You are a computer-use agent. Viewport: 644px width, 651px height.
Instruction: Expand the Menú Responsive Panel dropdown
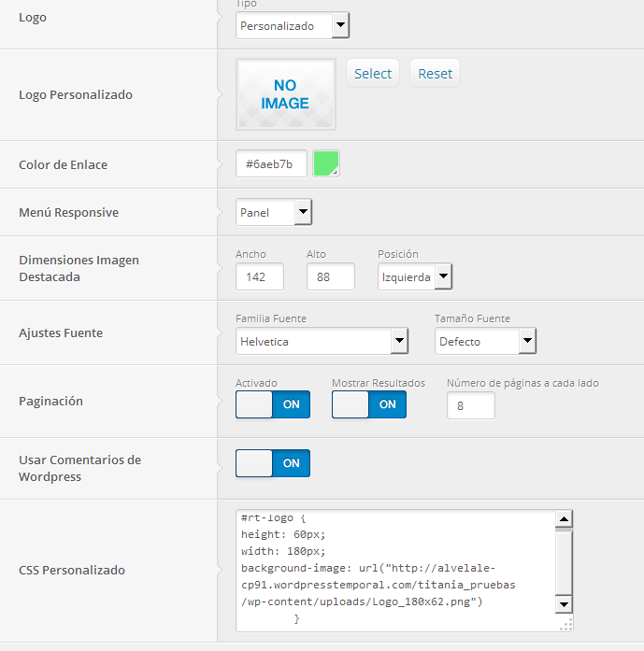coord(274,212)
